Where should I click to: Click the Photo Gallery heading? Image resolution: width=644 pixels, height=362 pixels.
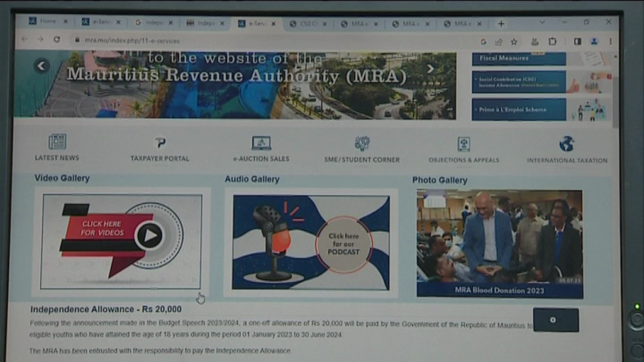(x=440, y=180)
